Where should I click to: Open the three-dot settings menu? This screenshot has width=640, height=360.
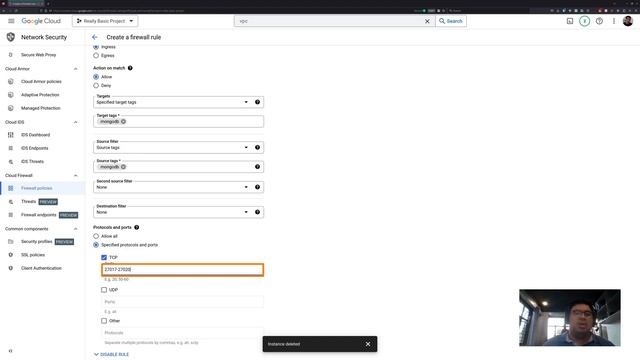tap(613, 21)
